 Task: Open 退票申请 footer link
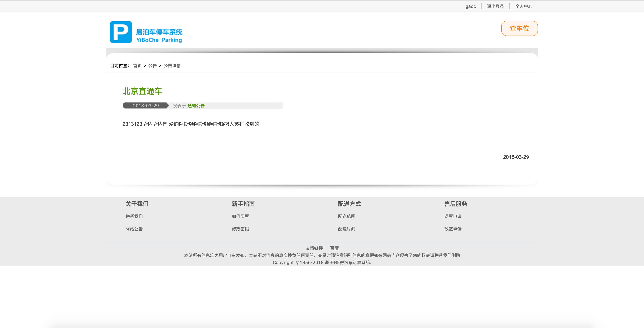(453, 216)
